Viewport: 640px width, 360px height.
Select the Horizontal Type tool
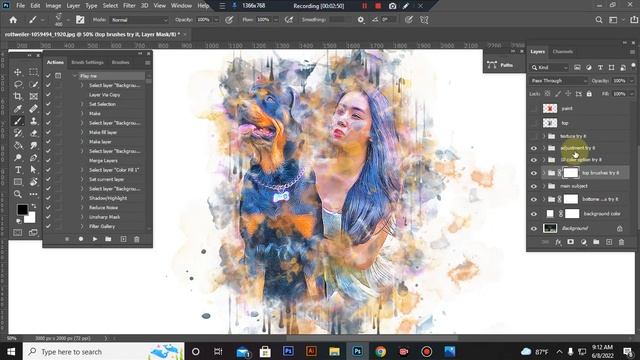[18, 170]
